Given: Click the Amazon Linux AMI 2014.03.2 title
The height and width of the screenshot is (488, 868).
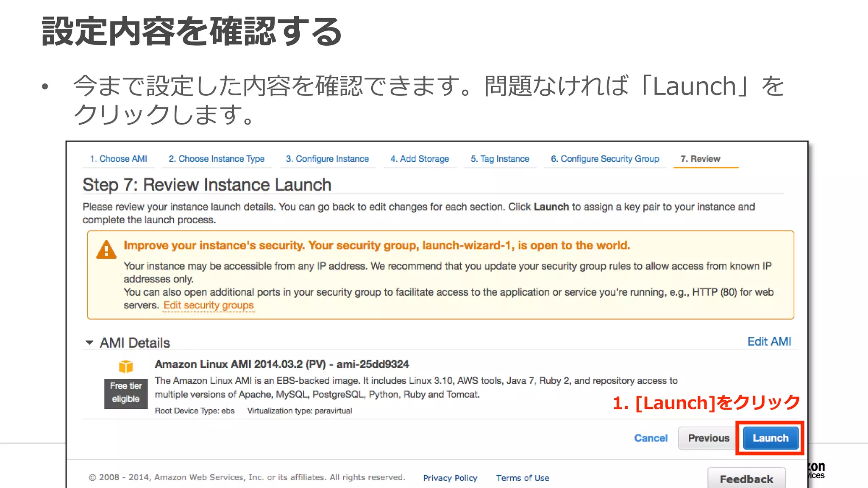Looking at the screenshot, I should point(282,364).
